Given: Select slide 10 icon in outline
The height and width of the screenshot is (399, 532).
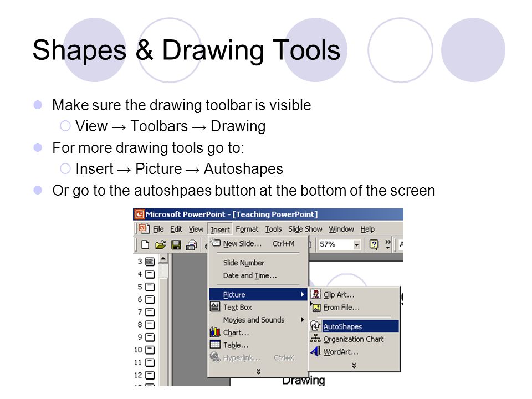Looking at the screenshot, I should click(150, 350).
